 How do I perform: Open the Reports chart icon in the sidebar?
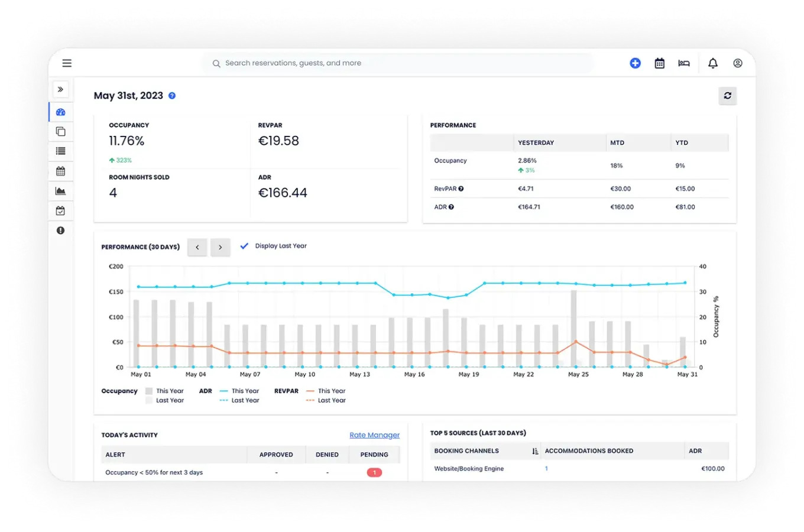tap(60, 190)
